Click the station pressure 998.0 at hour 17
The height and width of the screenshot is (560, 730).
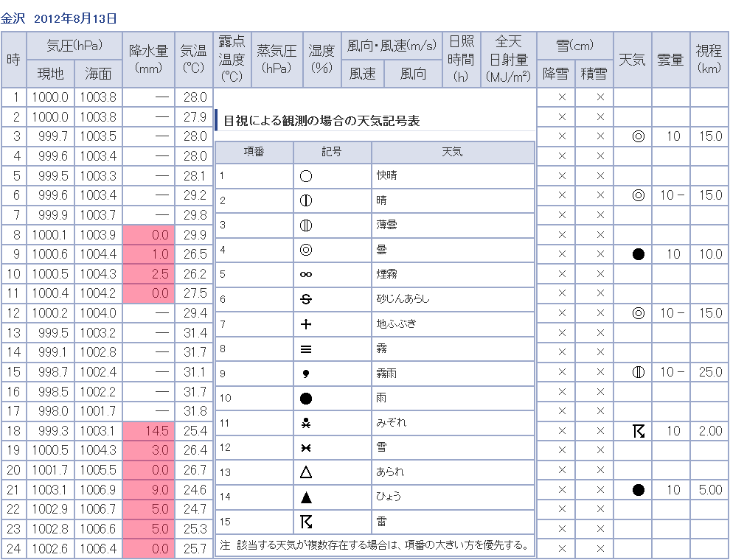click(53, 411)
